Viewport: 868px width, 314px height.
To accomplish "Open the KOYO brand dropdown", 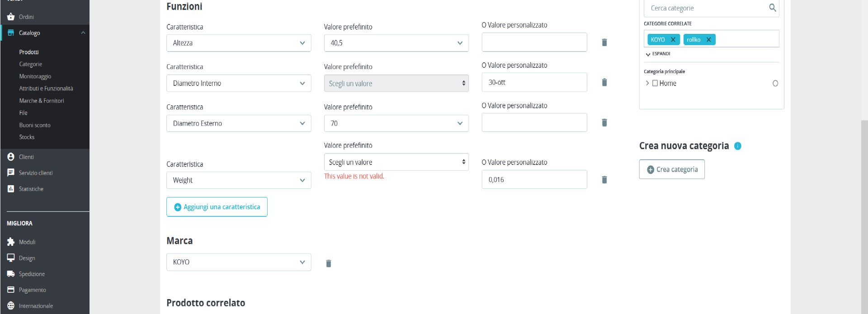I will [x=239, y=262].
